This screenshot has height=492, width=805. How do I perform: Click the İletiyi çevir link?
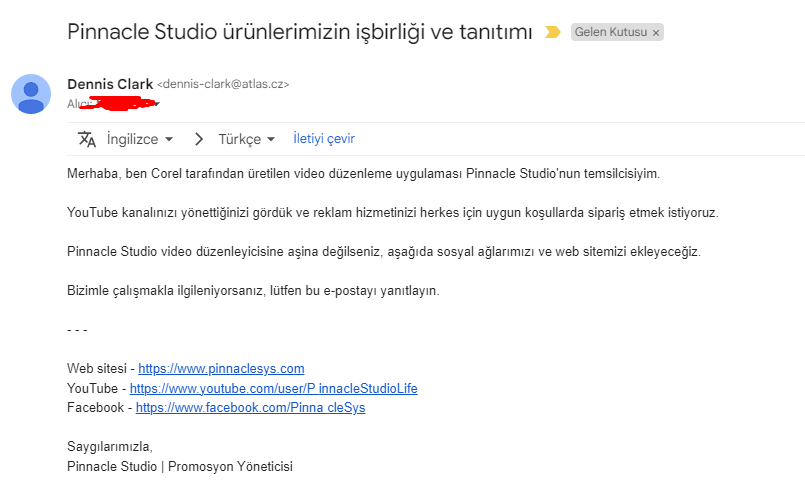[x=324, y=139]
